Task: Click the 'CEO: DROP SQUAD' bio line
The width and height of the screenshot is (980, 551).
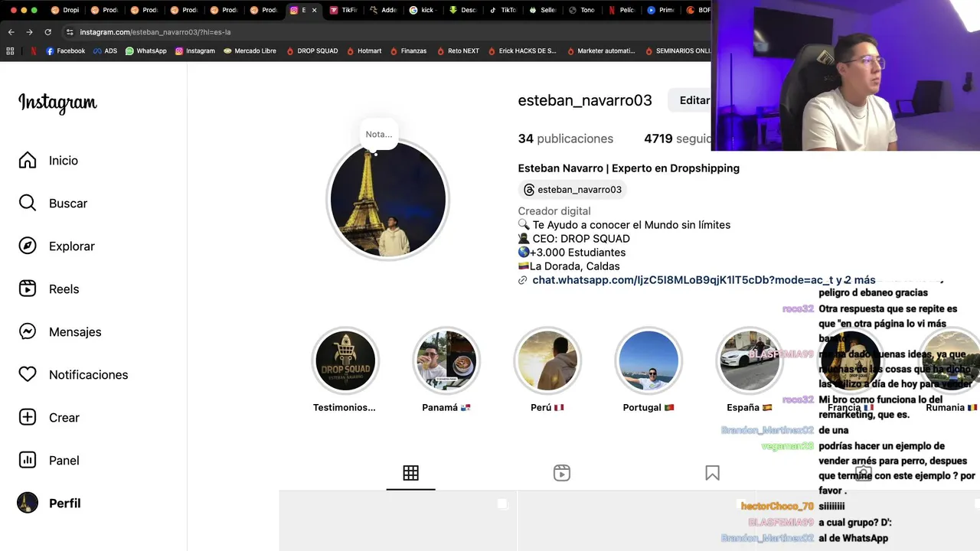Action: coord(574,239)
